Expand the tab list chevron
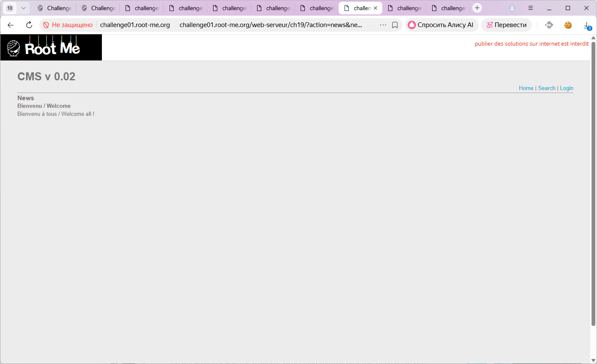Image resolution: width=597 pixels, height=364 pixels. pyautogui.click(x=23, y=8)
